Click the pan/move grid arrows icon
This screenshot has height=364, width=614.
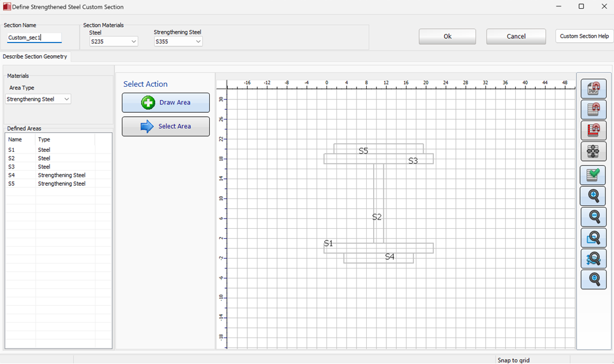(593, 152)
